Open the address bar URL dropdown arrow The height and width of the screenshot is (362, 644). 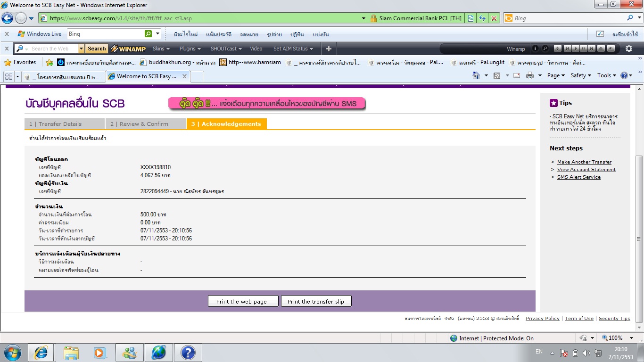(x=363, y=18)
